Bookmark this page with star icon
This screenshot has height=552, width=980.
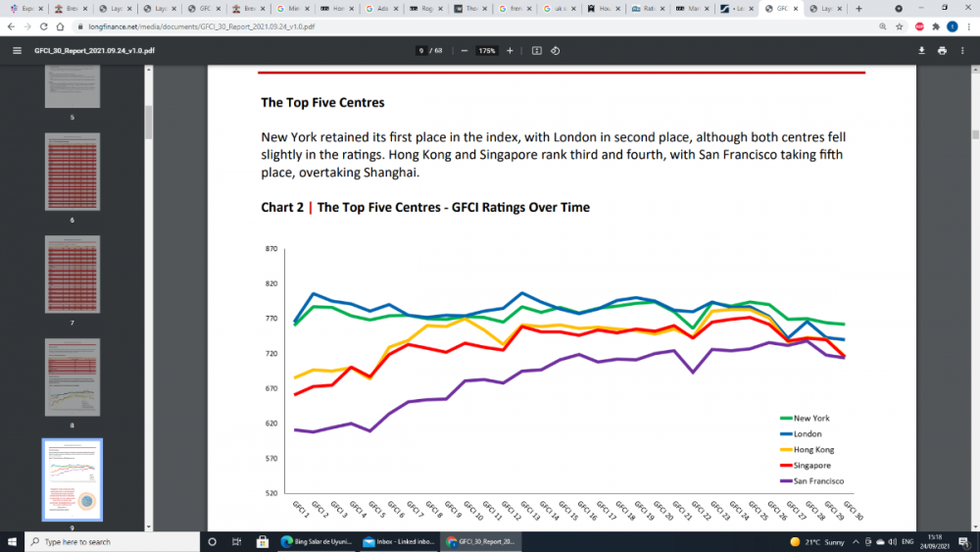pyautogui.click(x=899, y=26)
